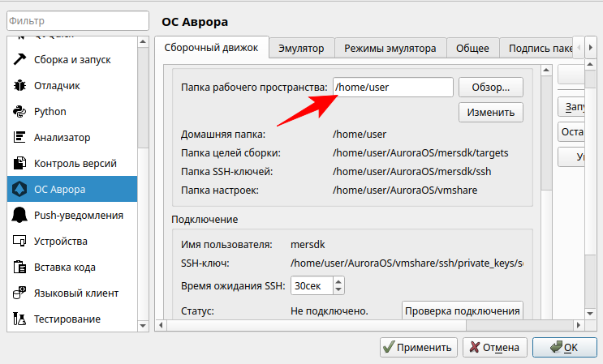Click the ОС Аврора hexagon icon
This screenshot has height=364, width=603.
19,189
